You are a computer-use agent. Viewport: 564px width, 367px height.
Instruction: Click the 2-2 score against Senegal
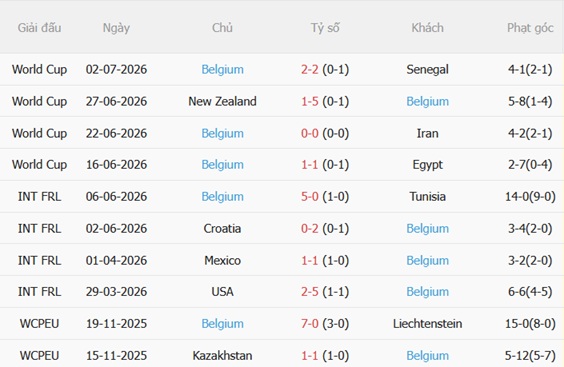[309, 69]
